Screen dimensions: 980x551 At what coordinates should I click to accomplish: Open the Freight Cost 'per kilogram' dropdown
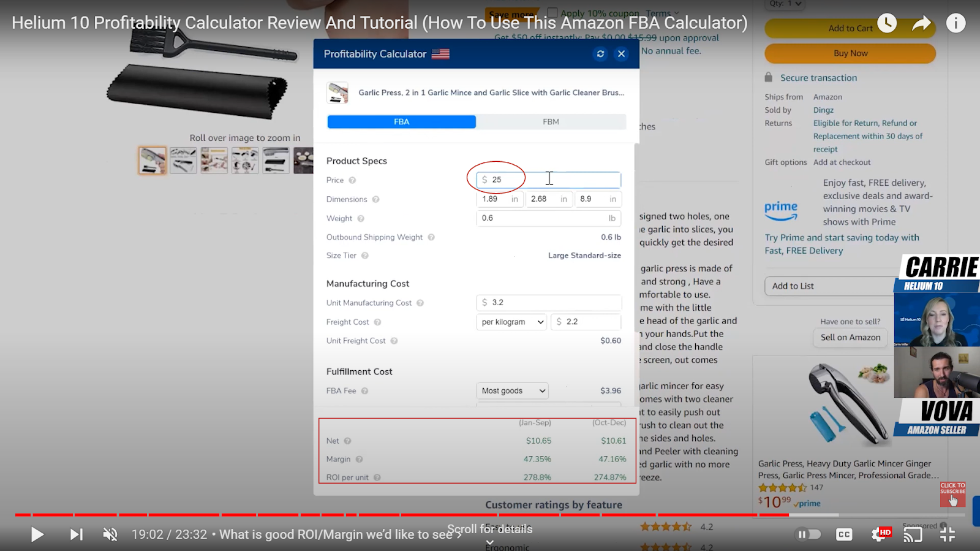pos(511,322)
